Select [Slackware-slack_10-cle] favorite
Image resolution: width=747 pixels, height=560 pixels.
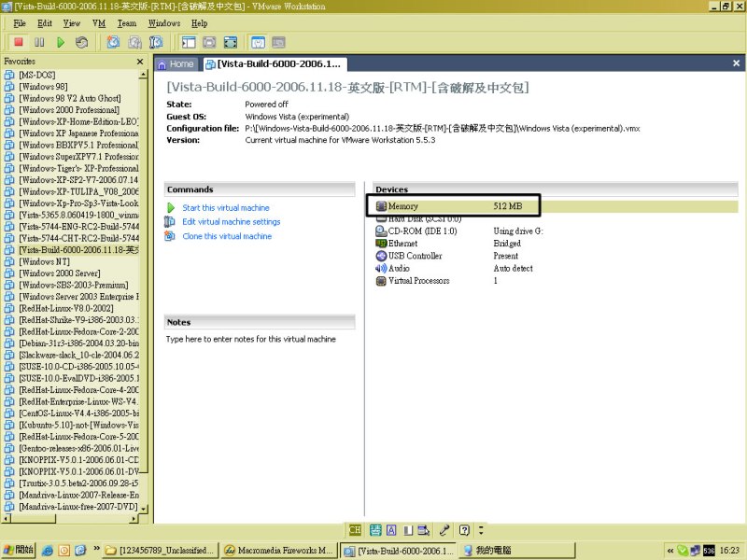[78, 355]
